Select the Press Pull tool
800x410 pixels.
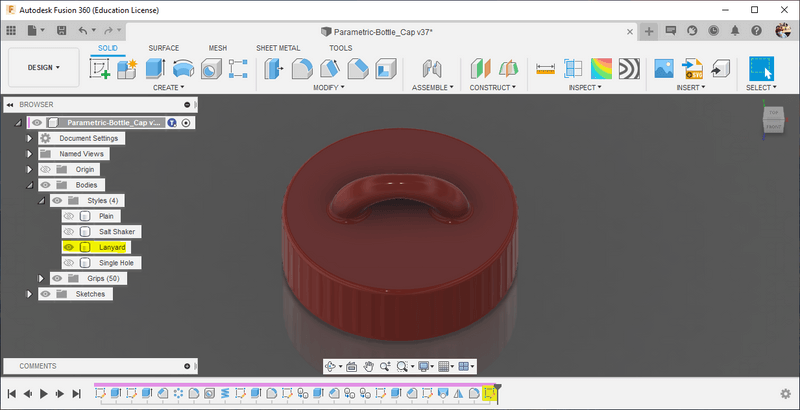click(274, 68)
